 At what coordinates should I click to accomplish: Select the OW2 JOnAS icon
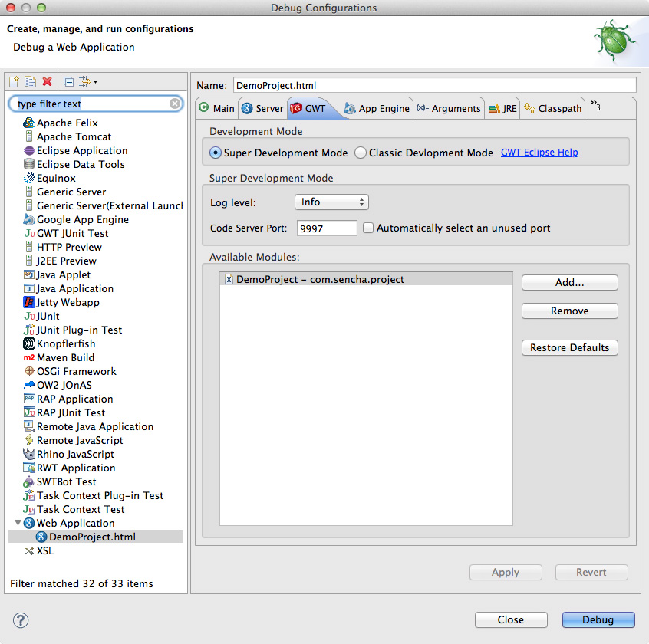pyautogui.click(x=29, y=385)
